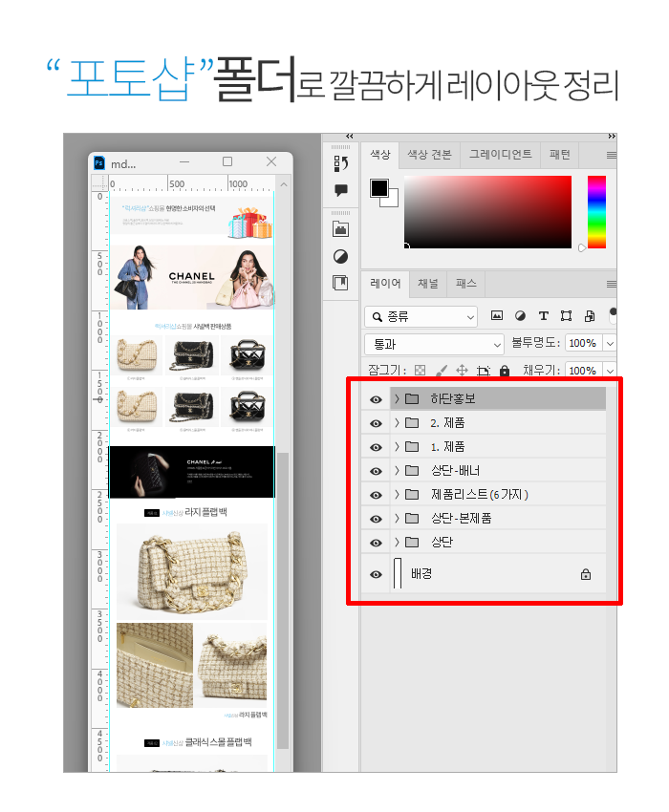Viewport: 669px width, 812px height.
Task: Click the 채우기 100% value field
Action: point(583,371)
